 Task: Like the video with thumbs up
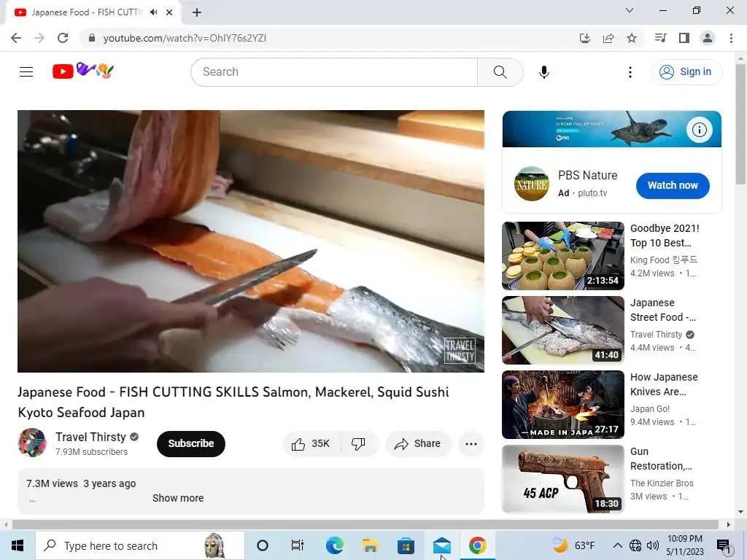(x=311, y=444)
